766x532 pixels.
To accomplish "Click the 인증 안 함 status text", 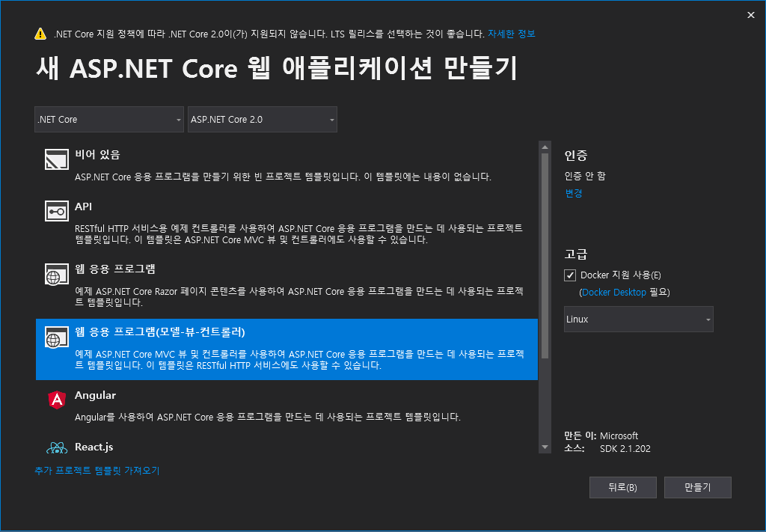I will pos(585,176).
